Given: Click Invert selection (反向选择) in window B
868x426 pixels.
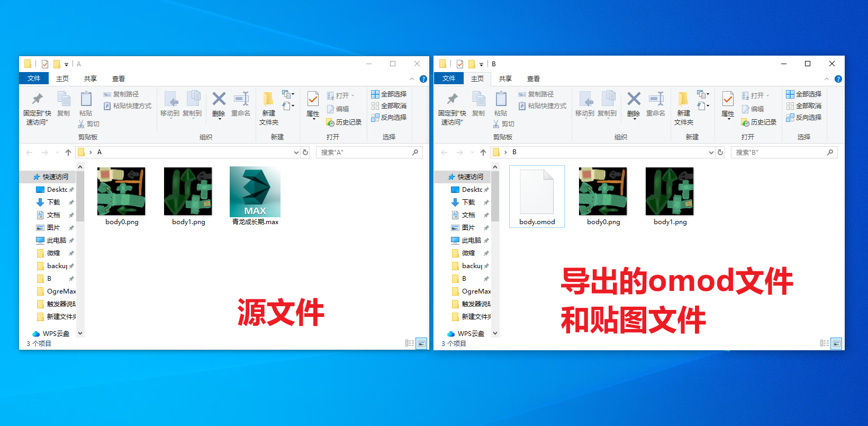Looking at the screenshot, I should (804, 118).
